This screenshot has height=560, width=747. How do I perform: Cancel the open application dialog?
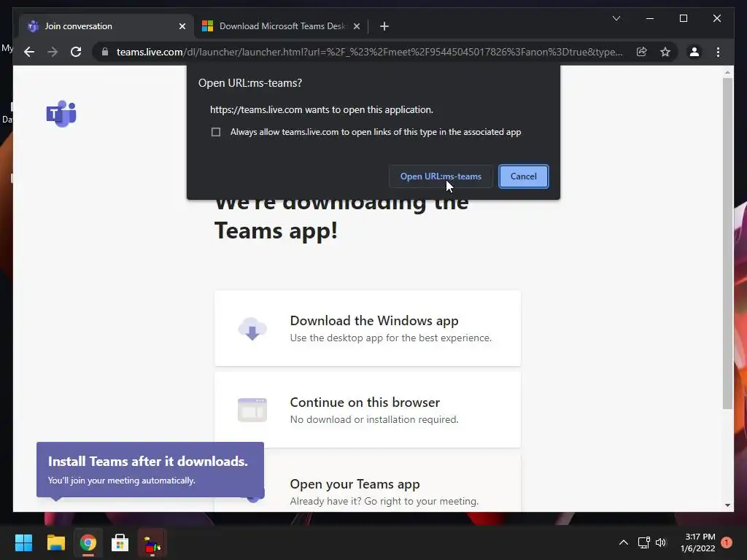point(524,176)
